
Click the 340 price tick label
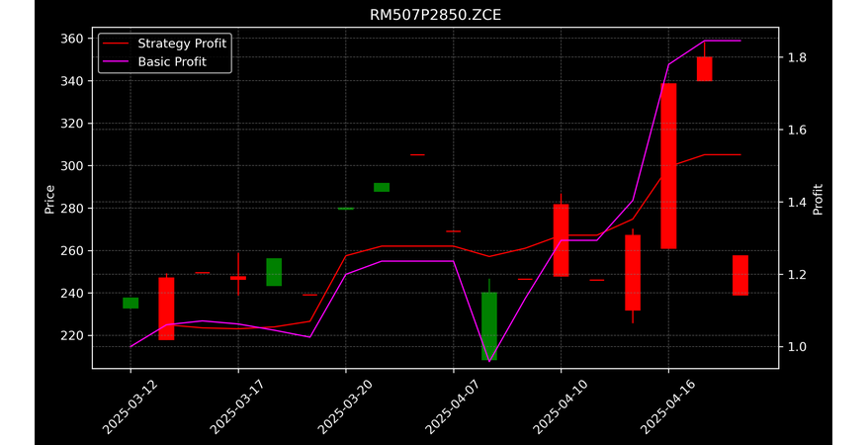[x=73, y=81]
